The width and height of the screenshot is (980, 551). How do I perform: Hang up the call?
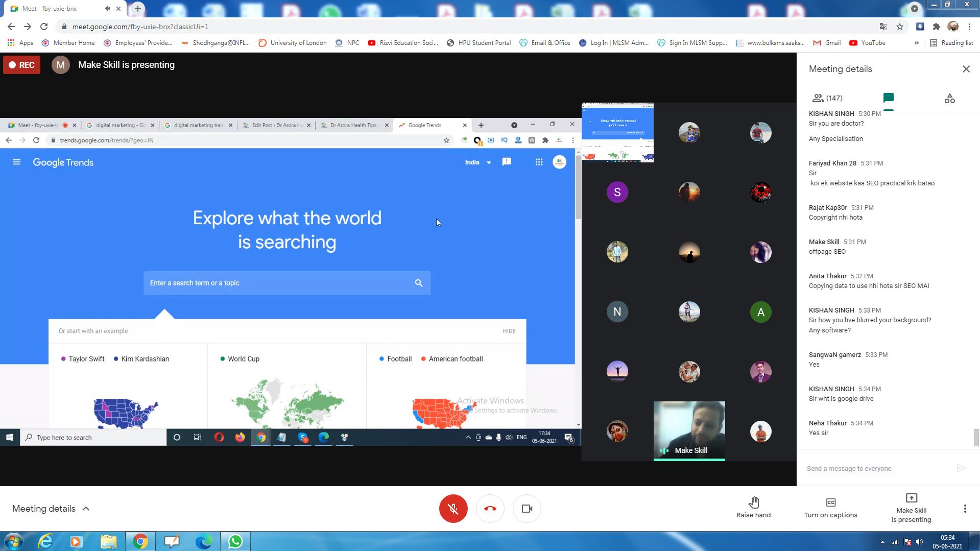click(490, 509)
